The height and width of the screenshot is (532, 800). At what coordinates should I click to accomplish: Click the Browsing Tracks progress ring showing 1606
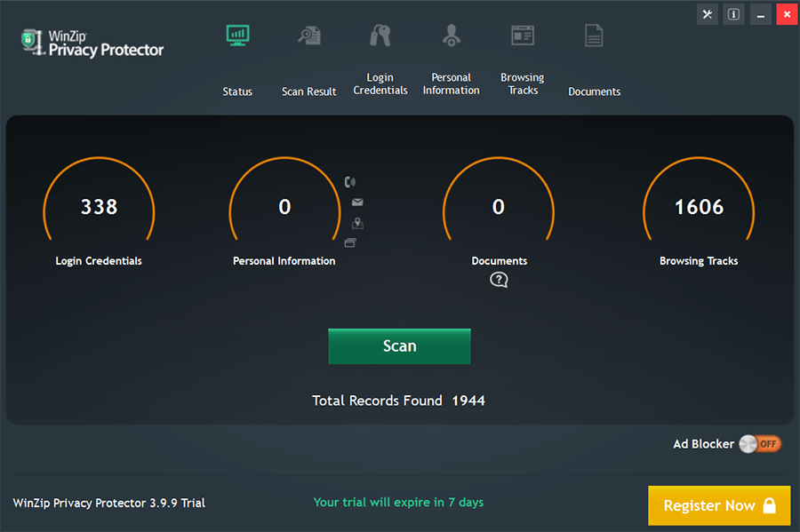(699, 207)
